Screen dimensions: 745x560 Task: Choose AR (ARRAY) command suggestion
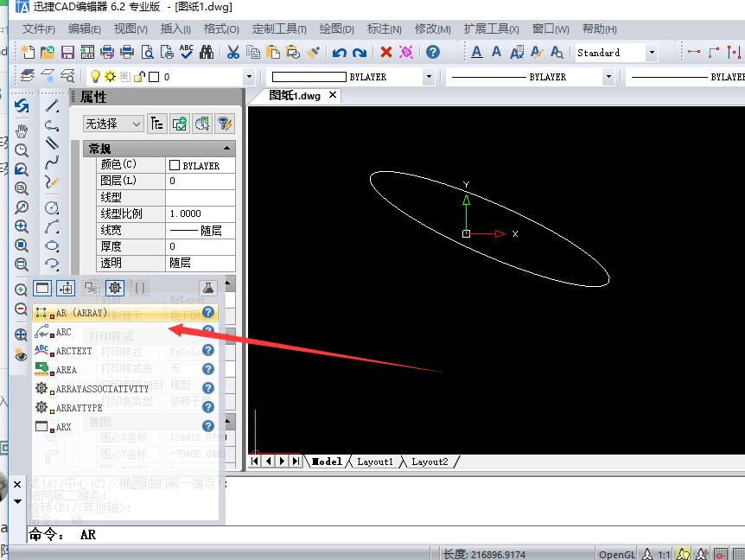pyautogui.click(x=125, y=313)
